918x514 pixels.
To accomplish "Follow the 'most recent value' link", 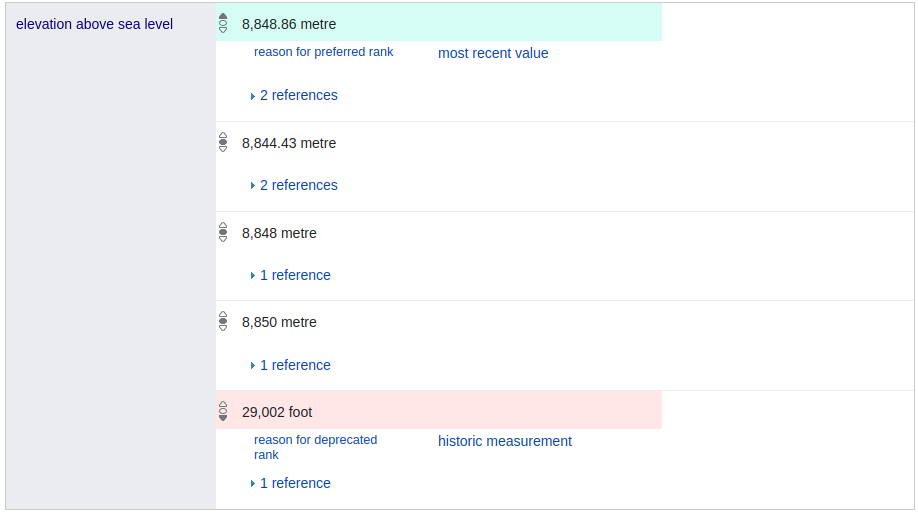I will tap(493, 53).
